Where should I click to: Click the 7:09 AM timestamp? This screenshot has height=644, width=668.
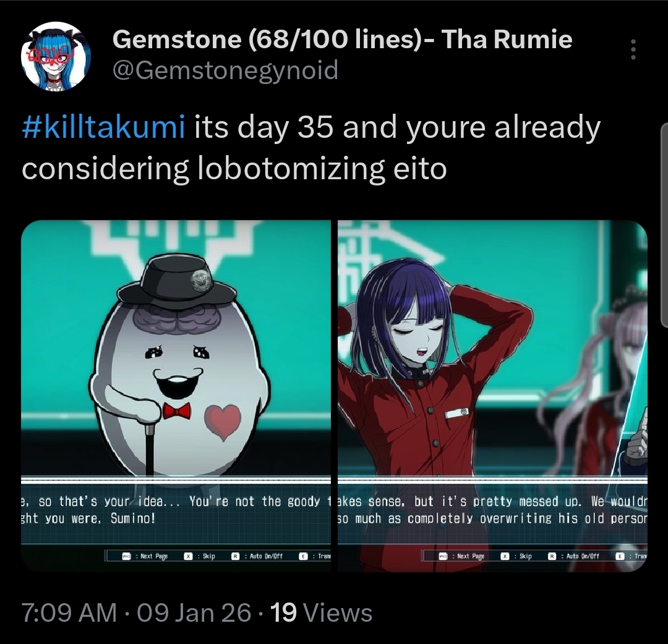click(x=69, y=612)
